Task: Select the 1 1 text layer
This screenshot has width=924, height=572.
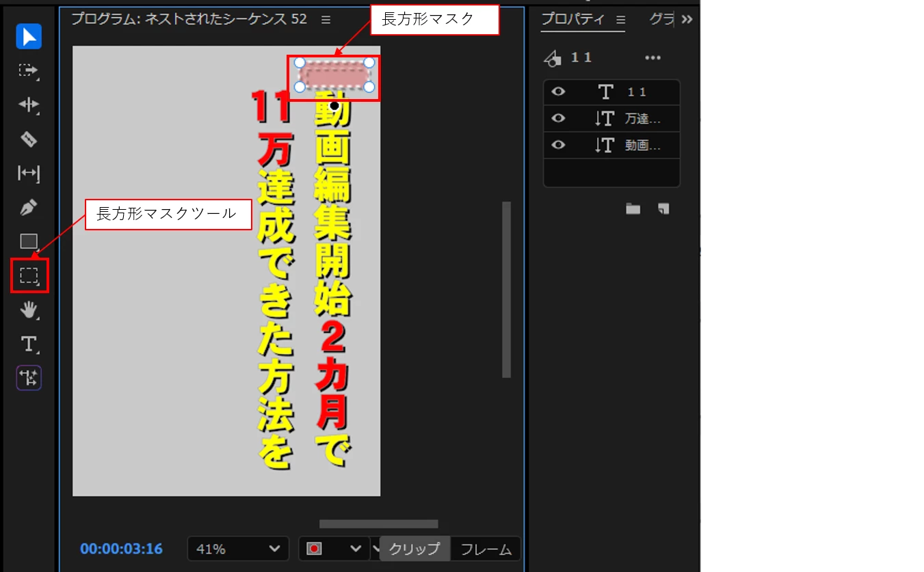Action: pos(611,92)
